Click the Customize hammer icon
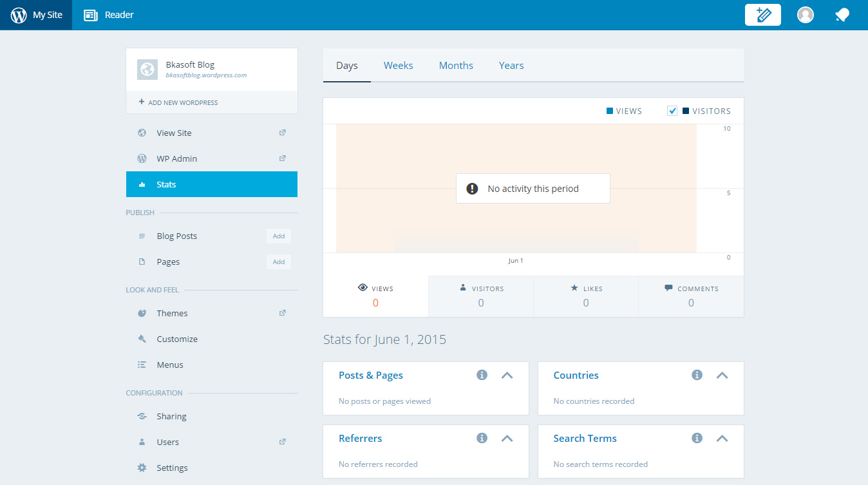This screenshot has height=485, width=868. [x=142, y=339]
